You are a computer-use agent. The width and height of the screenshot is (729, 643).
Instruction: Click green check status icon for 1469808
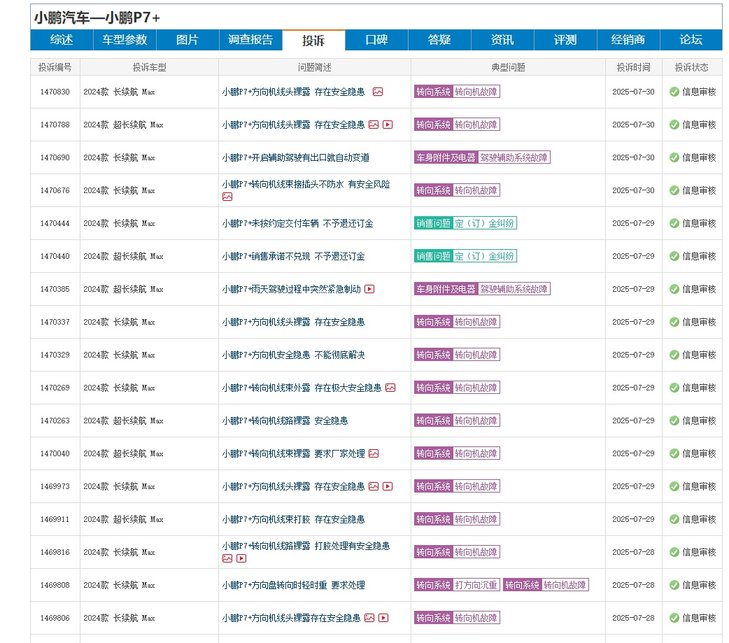point(674,585)
